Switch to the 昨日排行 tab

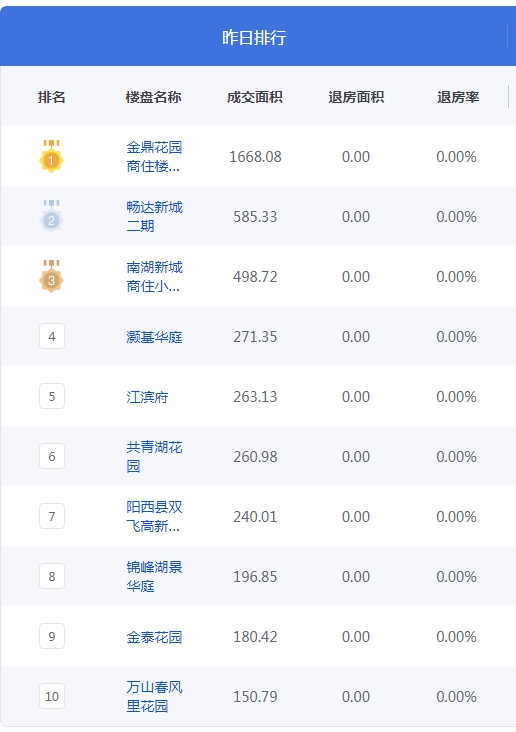click(x=254, y=37)
